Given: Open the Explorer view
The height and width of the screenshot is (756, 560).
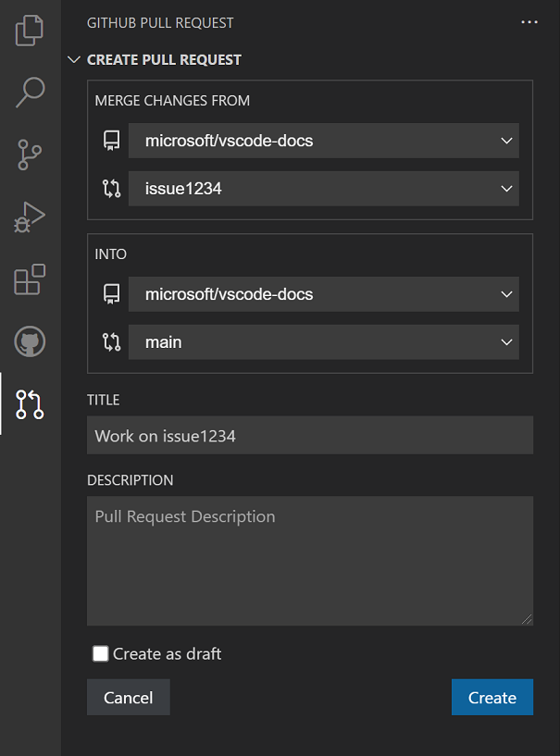Looking at the screenshot, I should click(29, 31).
